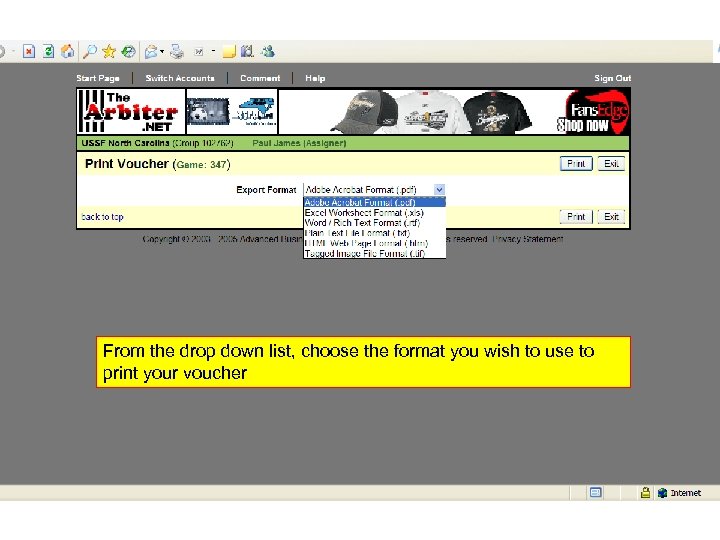The height and width of the screenshot is (540, 720).
Task: Click the Mail envelope icon
Action: point(151,52)
